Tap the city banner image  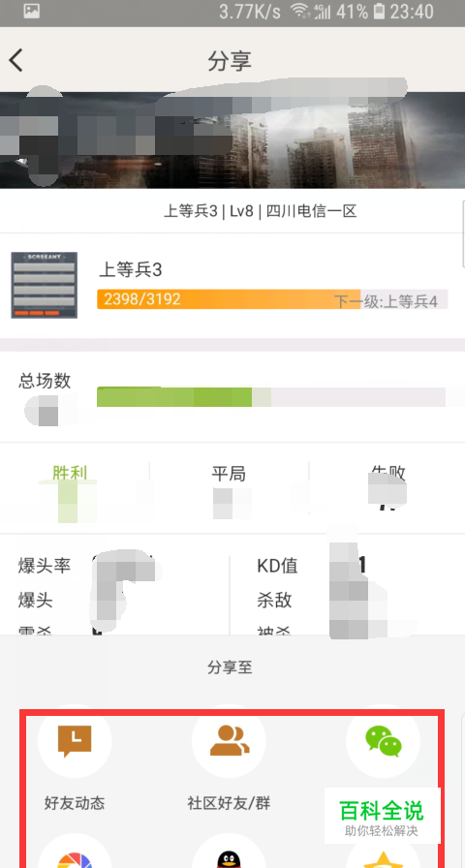[x=232, y=140]
